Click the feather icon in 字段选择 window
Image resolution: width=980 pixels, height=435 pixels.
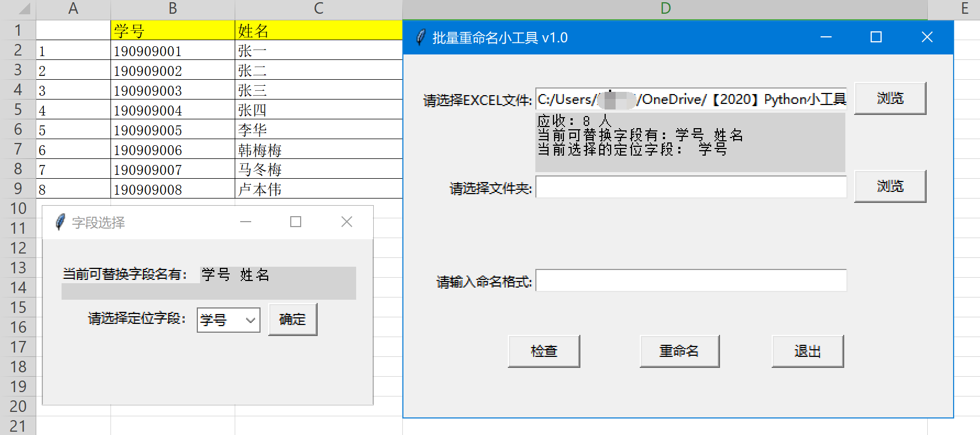[60, 222]
